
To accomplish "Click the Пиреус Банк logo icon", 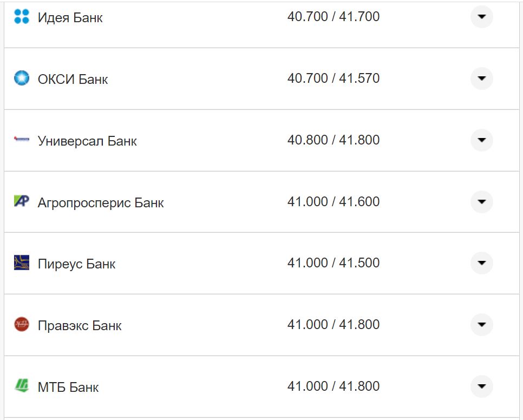I will (x=21, y=262).
